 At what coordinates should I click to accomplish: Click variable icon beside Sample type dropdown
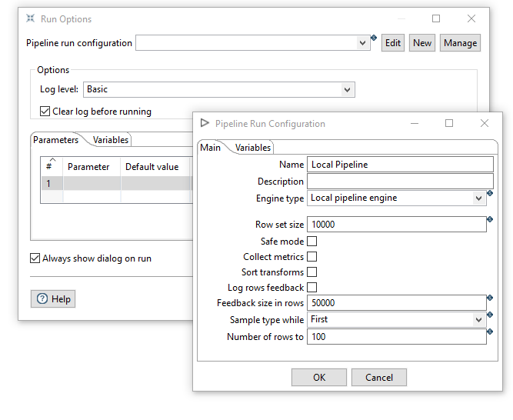pos(490,315)
